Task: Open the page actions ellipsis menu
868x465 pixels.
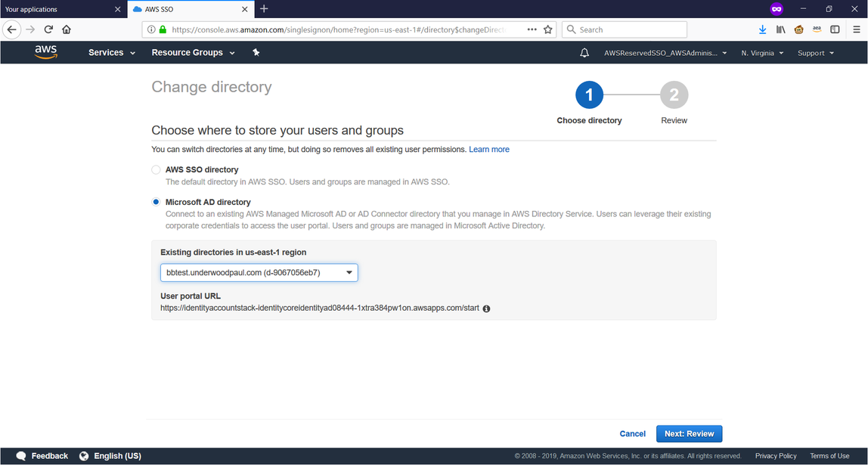Action: click(532, 30)
